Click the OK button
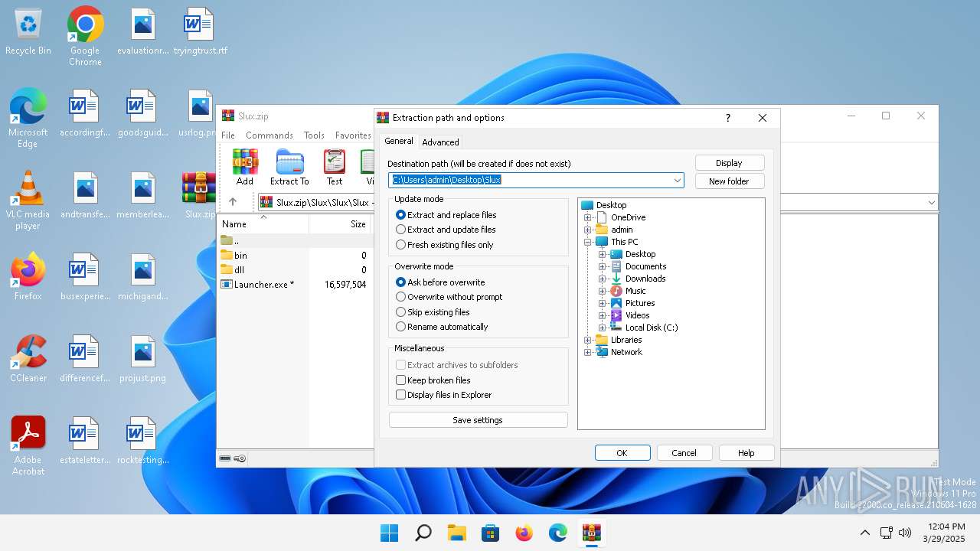Viewport: 980px width, 551px height. click(x=622, y=453)
